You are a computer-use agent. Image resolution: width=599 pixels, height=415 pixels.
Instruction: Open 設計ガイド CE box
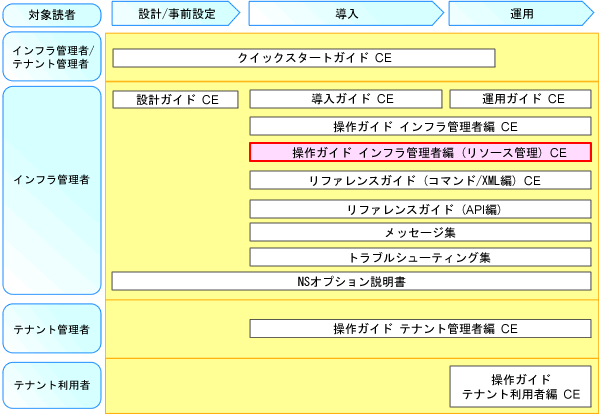(176, 99)
